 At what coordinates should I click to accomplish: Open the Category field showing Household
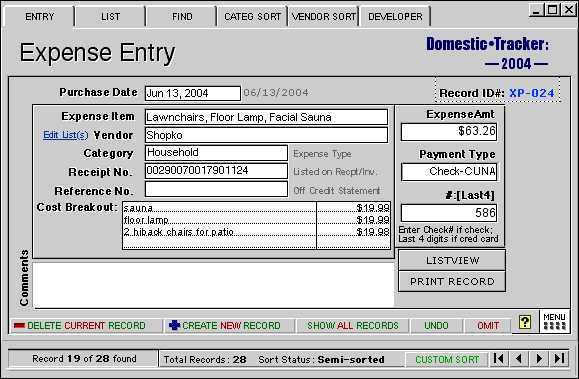pos(216,153)
